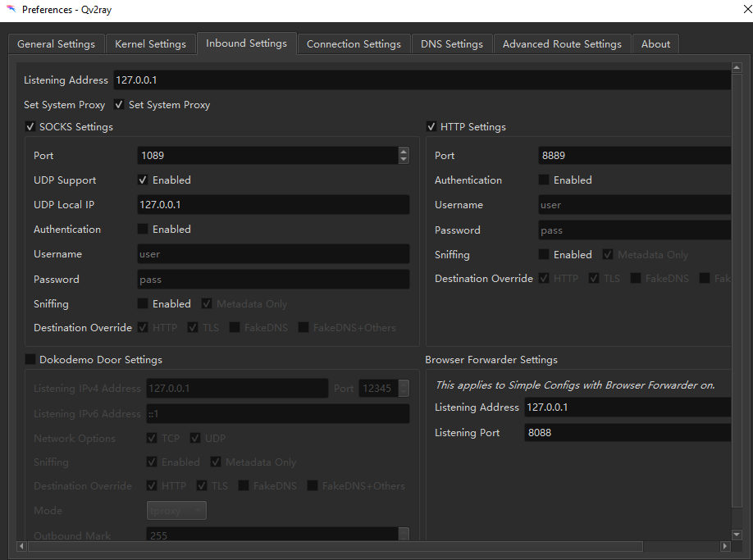This screenshot has width=753, height=560.
Task: Click the Listening Port field showing 8088
Action: coord(627,433)
